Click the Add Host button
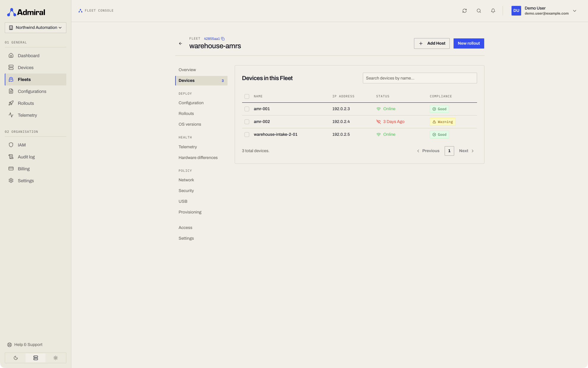 click(432, 43)
